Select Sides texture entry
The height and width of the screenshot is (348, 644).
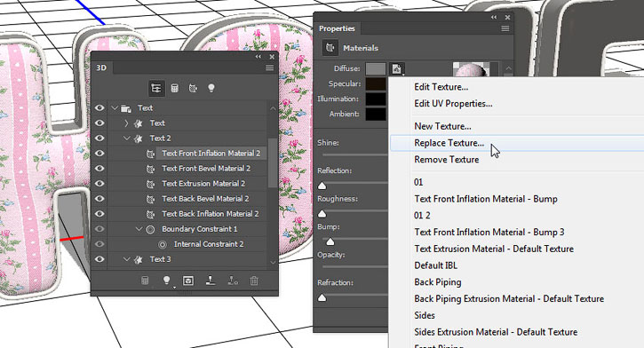point(425,315)
